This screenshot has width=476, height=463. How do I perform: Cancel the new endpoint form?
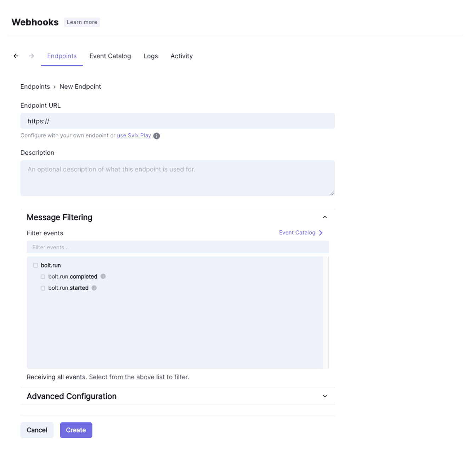(x=37, y=430)
